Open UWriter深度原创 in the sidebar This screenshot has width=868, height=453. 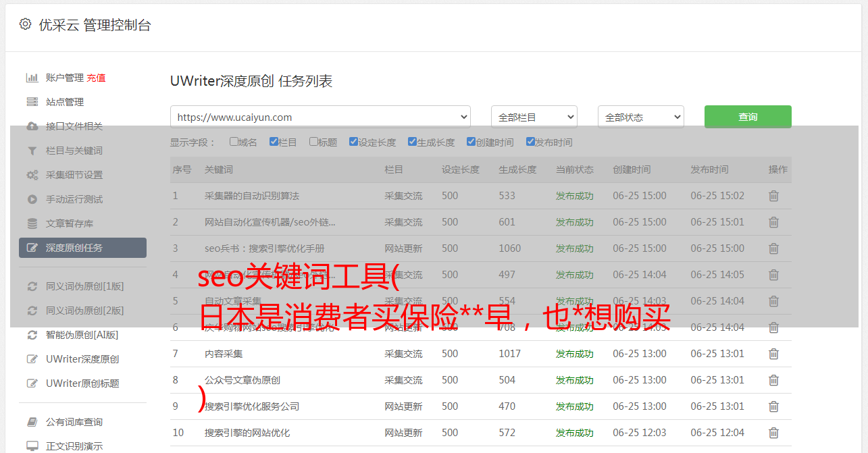tap(82, 359)
